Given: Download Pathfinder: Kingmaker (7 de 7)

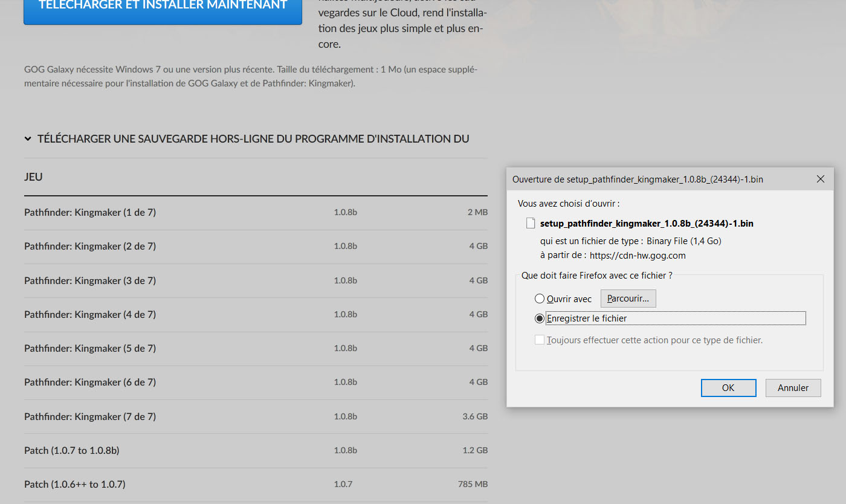Looking at the screenshot, I should click(90, 416).
